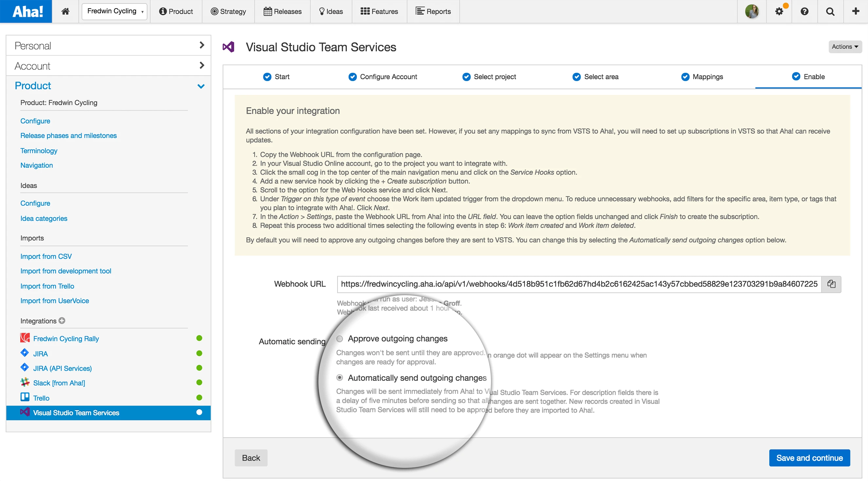Open the settings gear icon
The height and width of the screenshot is (481, 868).
779,11
